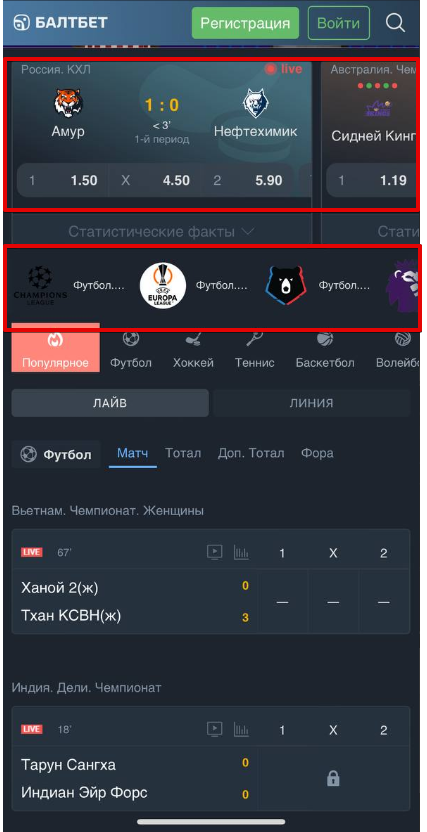This screenshot has height=832, width=427.
Task: Open the Футбол sport selector
Action: (56, 454)
